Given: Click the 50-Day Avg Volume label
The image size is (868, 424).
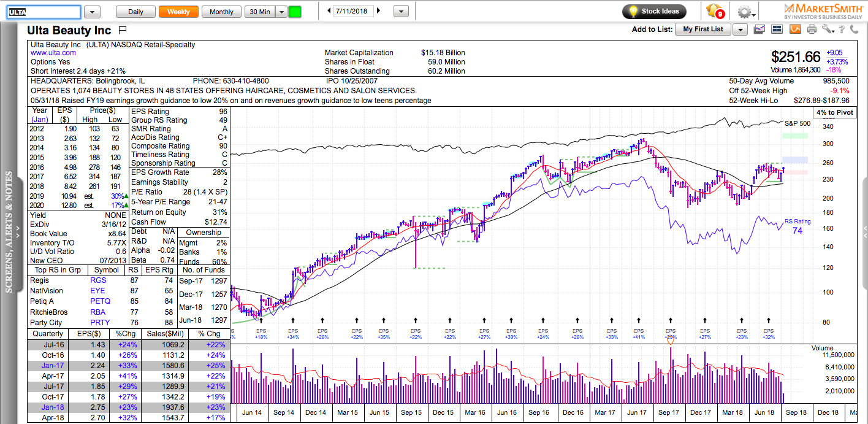Looking at the screenshot, I should [x=762, y=81].
